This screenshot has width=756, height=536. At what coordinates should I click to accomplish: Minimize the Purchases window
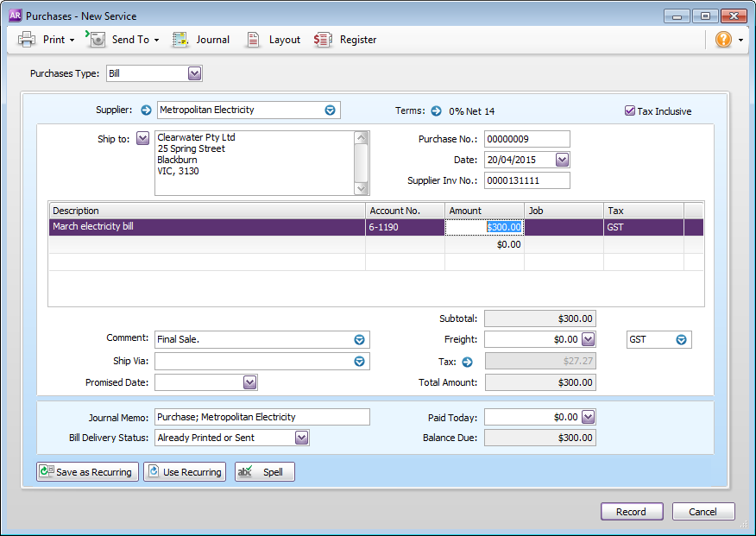click(x=677, y=16)
